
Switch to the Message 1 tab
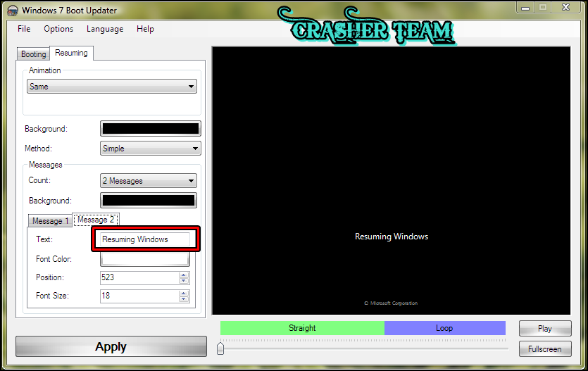(50, 221)
